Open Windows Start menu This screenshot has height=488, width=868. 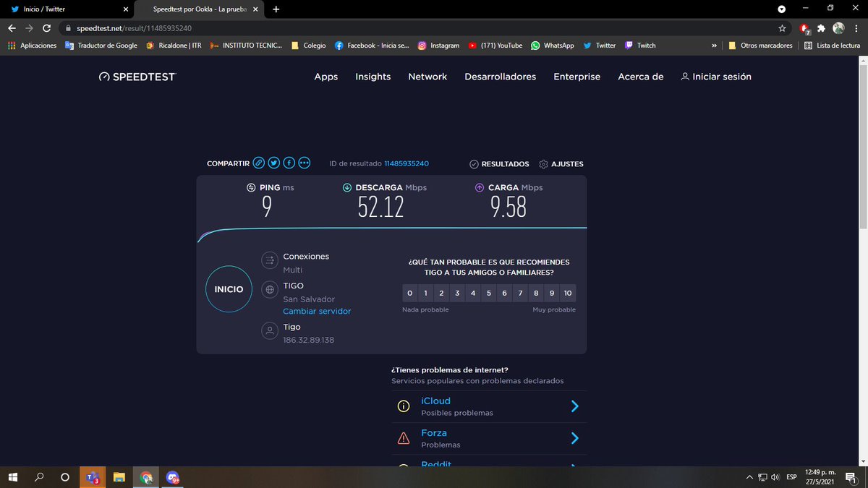(13, 477)
